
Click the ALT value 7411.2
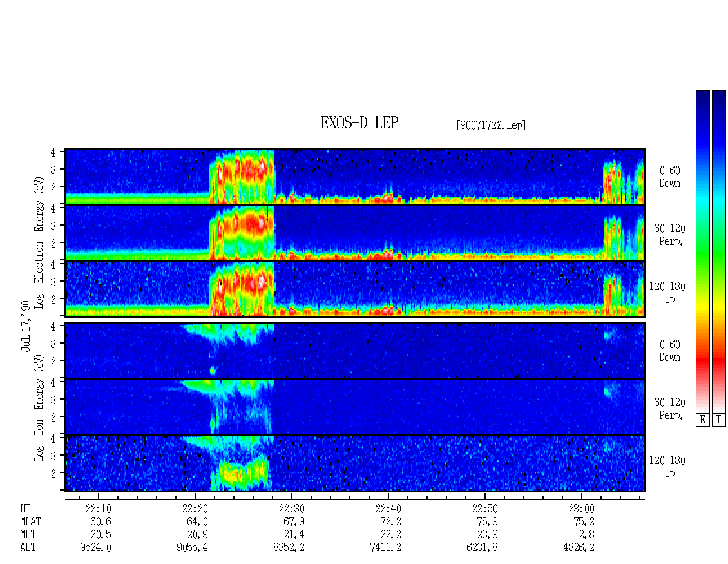[x=385, y=548]
